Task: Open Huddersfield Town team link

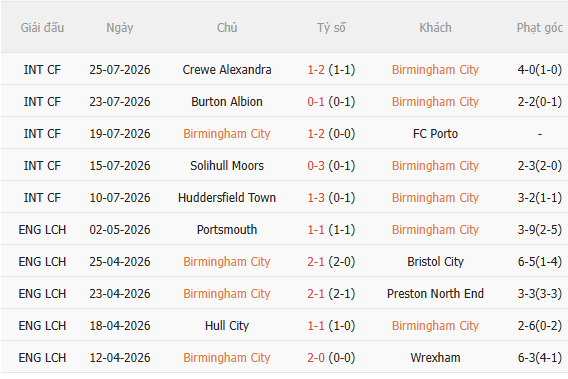Action: click(227, 198)
